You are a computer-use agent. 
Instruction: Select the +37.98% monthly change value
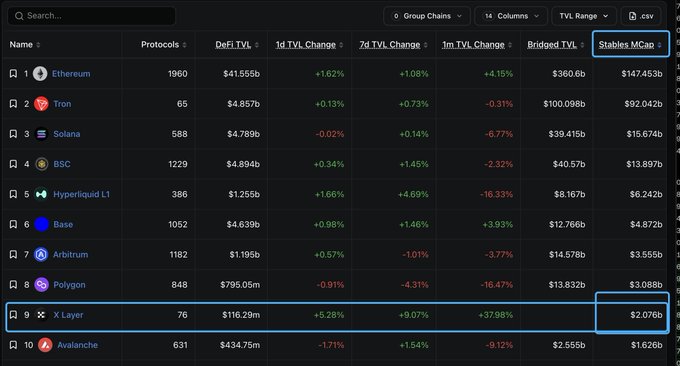point(495,315)
